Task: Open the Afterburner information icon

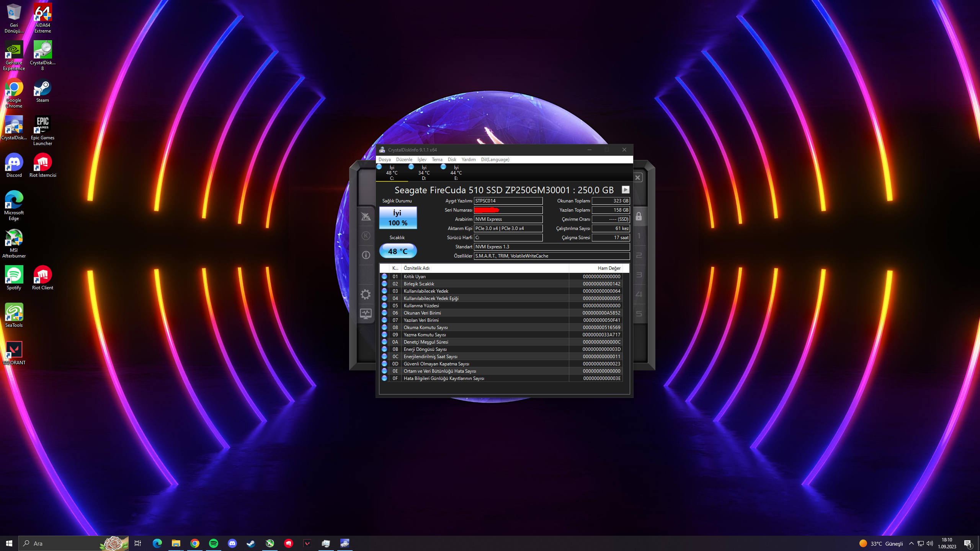Action: click(366, 255)
